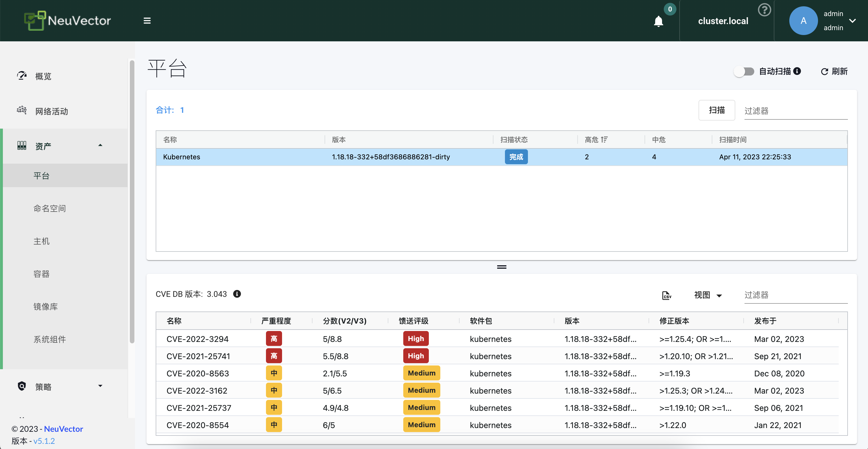
Task: Toggle the 自动扫描 switch
Action: pyautogui.click(x=744, y=71)
